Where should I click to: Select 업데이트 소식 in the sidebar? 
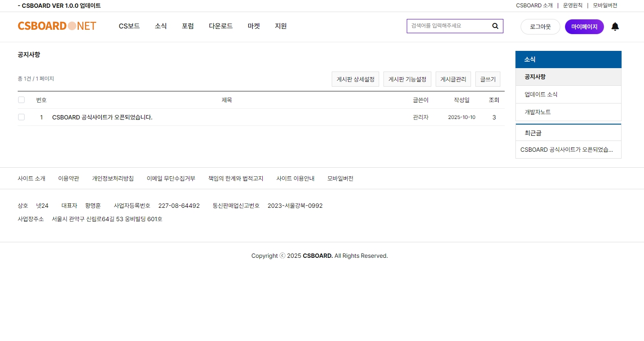coord(541,94)
